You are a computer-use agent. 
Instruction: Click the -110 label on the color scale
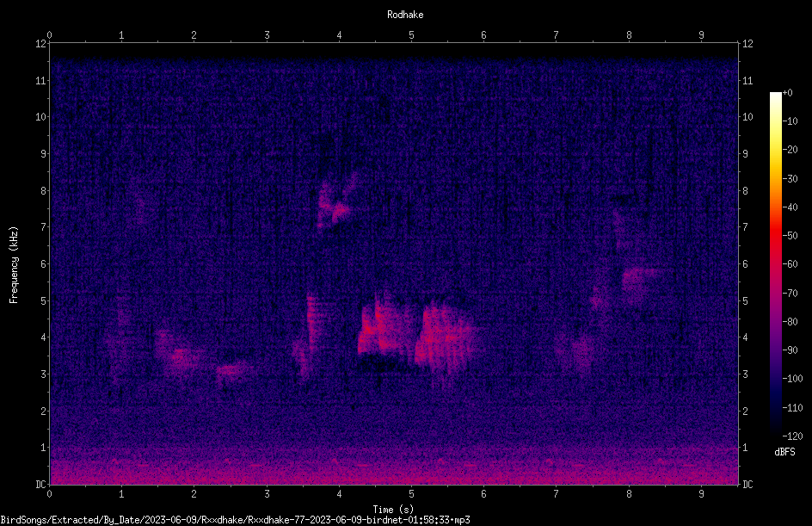click(792, 408)
